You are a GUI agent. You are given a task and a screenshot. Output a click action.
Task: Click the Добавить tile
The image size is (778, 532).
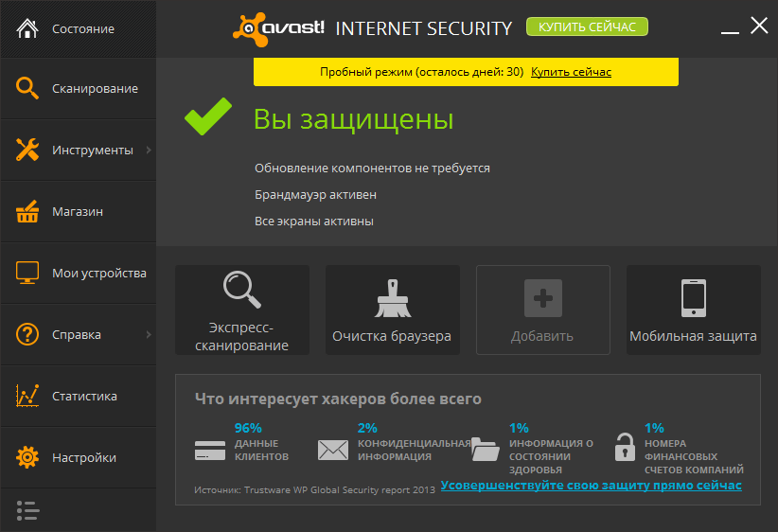543,310
